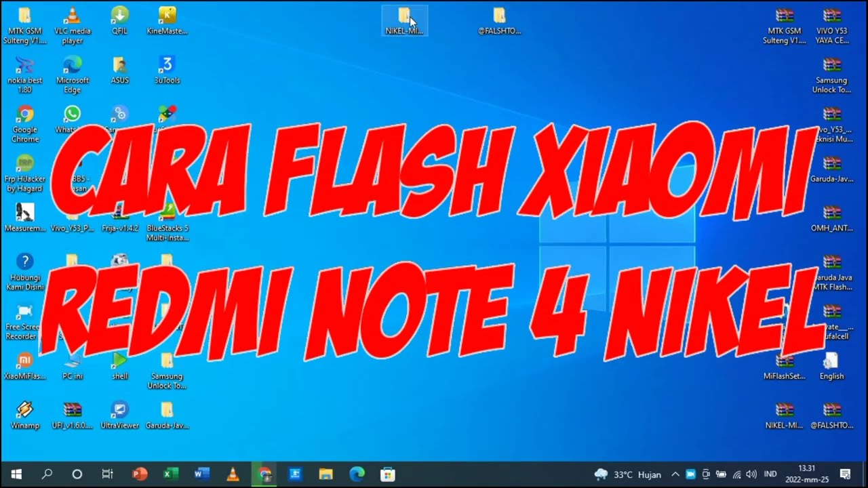
Task: Open the volume speaker tray icon
Action: tap(751, 474)
